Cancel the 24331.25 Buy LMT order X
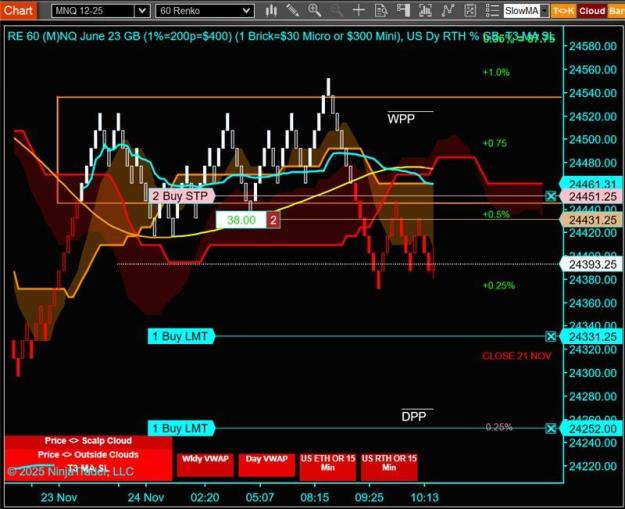Viewport: 625px width, 509px height. coord(550,337)
